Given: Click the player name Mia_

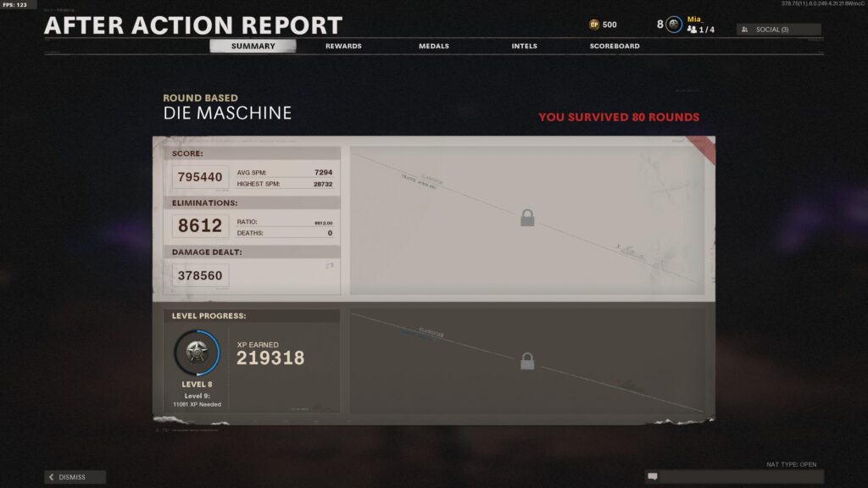Looking at the screenshot, I should click(695, 19).
